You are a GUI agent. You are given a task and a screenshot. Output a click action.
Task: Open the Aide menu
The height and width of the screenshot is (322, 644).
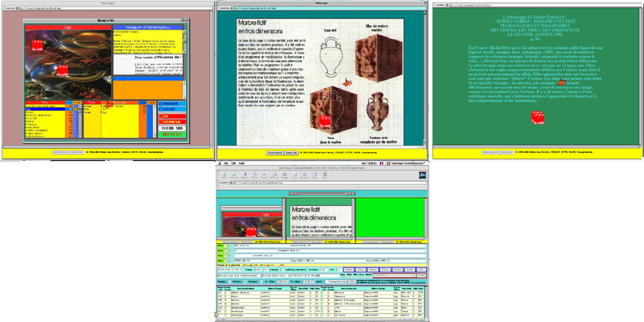pos(242,163)
